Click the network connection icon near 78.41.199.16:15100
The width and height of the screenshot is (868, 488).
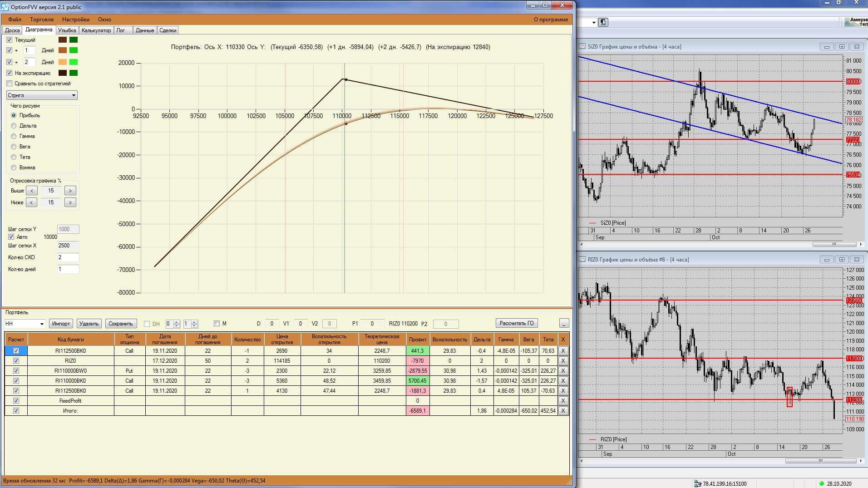tap(697, 483)
